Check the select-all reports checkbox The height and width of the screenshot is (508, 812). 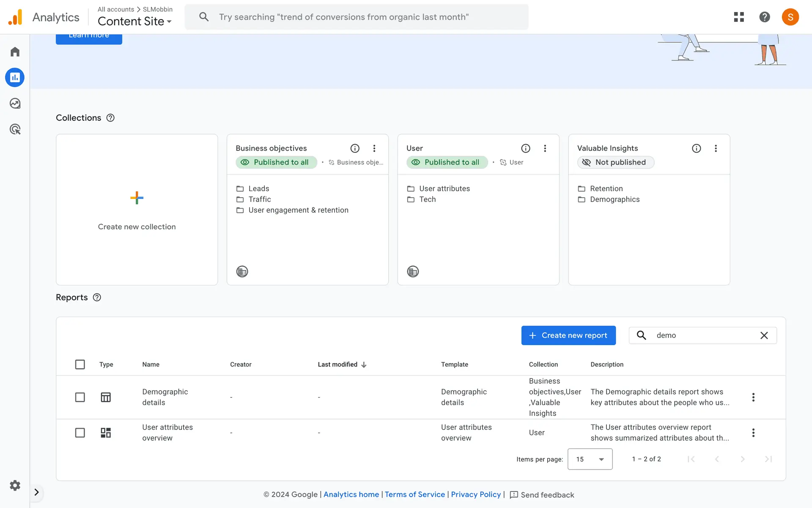(x=80, y=364)
